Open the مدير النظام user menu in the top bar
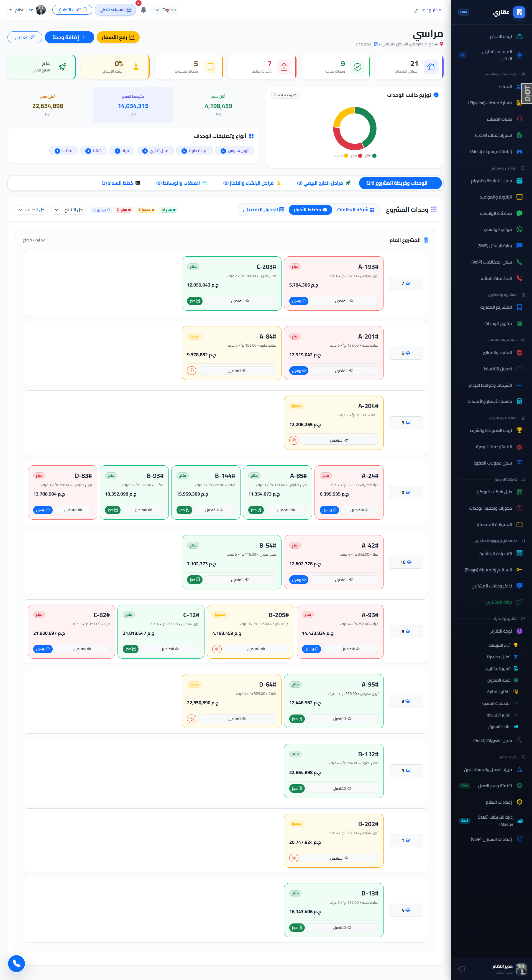 28,10
